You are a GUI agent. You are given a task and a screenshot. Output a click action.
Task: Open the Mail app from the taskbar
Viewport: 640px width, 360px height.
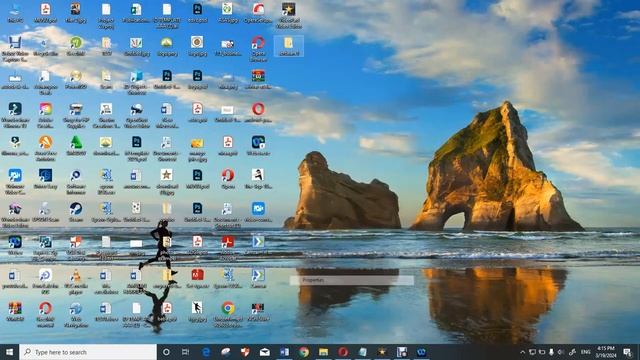[x=264, y=352]
